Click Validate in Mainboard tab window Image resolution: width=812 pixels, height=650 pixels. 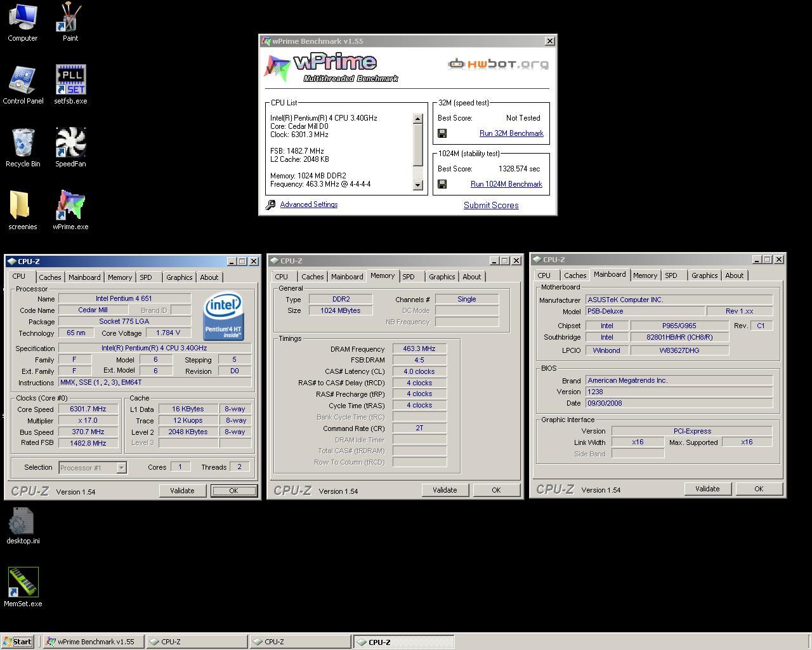707,489
